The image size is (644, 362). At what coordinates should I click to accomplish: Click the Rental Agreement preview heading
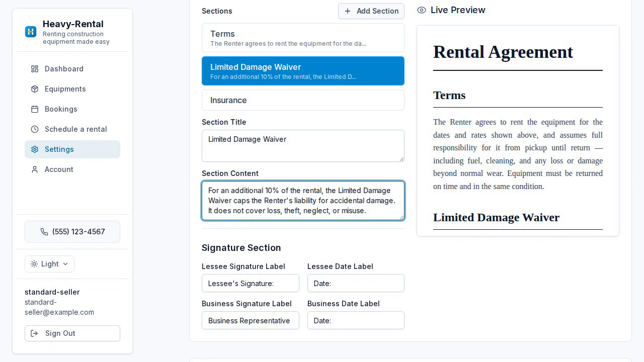coord(503,52)
